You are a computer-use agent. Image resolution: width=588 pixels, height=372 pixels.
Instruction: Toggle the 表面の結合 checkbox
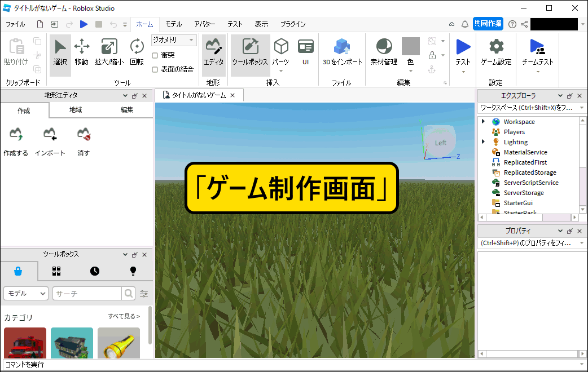point(155,70)
